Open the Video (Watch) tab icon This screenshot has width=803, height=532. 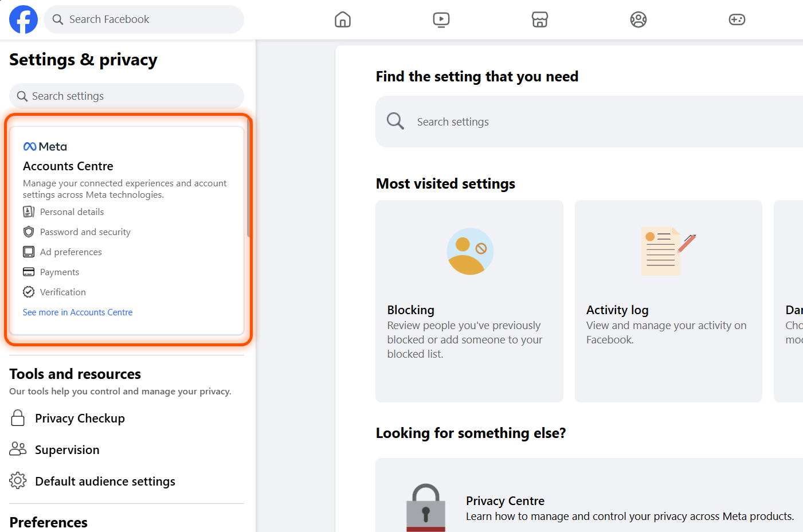(x=441, y=19)
